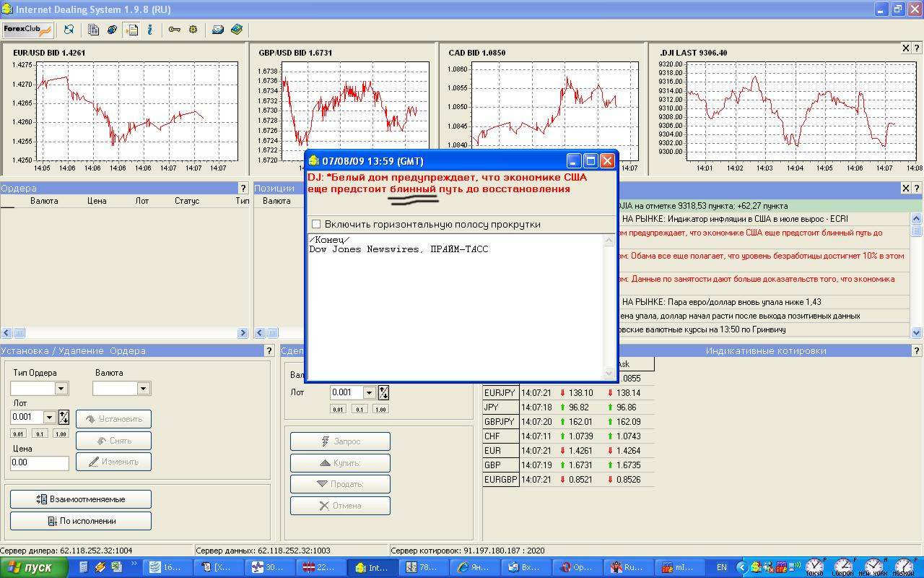Click the EN language indicator

pos(721,567)
